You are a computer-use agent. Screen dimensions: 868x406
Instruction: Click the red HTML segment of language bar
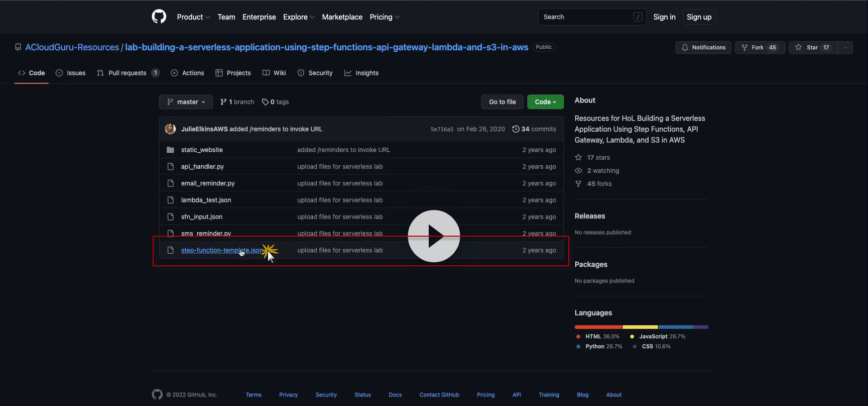pos(598,327)
